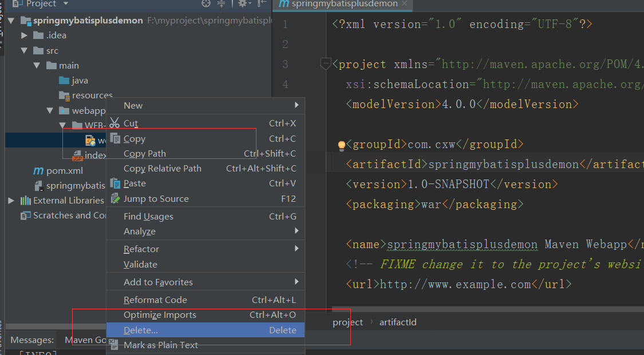This screenshot has width=644, height=355.
Task: Open the Analyze submenu
Action: click(x=206, y=231)
